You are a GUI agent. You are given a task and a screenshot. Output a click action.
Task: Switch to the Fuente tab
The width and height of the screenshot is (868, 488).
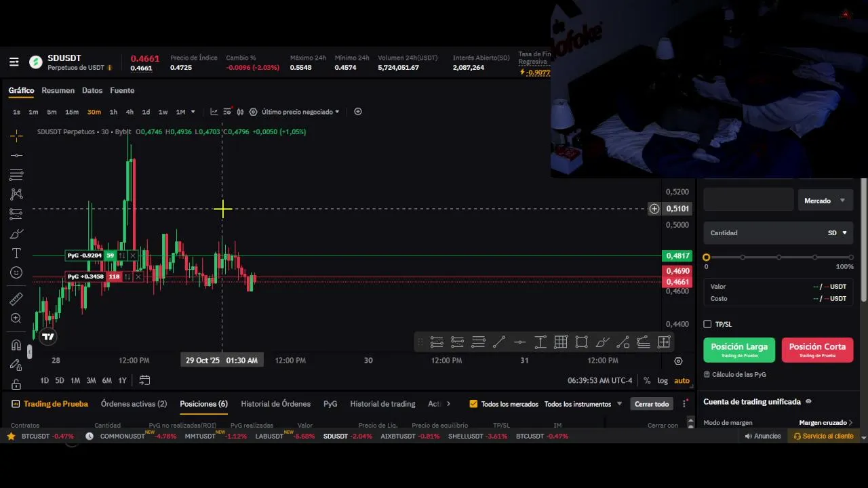122,90
